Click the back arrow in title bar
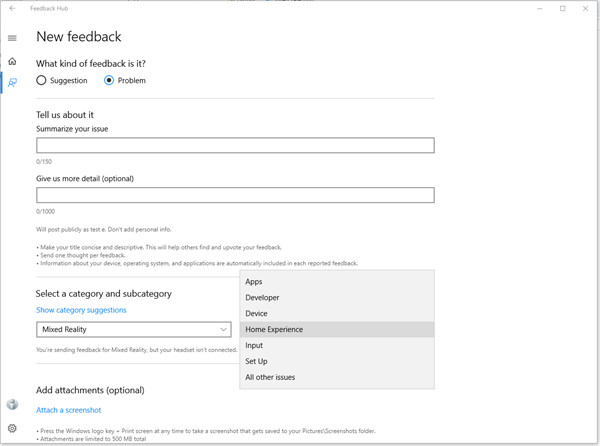Screen dimensions: 600x446 point(12,9)
